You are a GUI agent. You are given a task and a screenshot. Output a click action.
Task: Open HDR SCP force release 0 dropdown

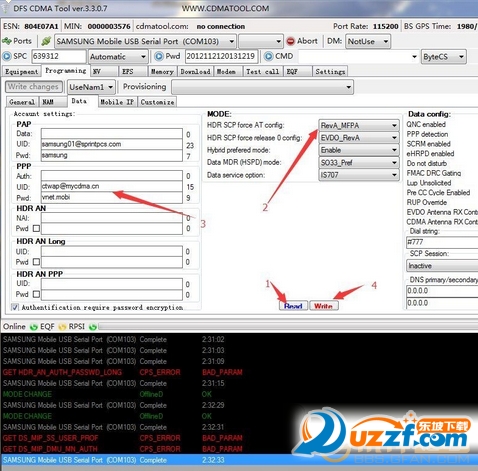pos(359,138)
